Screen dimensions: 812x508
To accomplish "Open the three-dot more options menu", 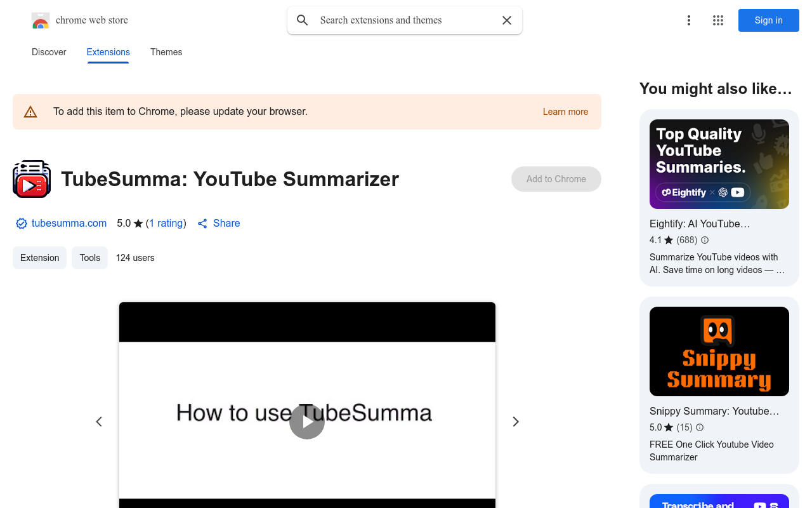I will 689,20.
